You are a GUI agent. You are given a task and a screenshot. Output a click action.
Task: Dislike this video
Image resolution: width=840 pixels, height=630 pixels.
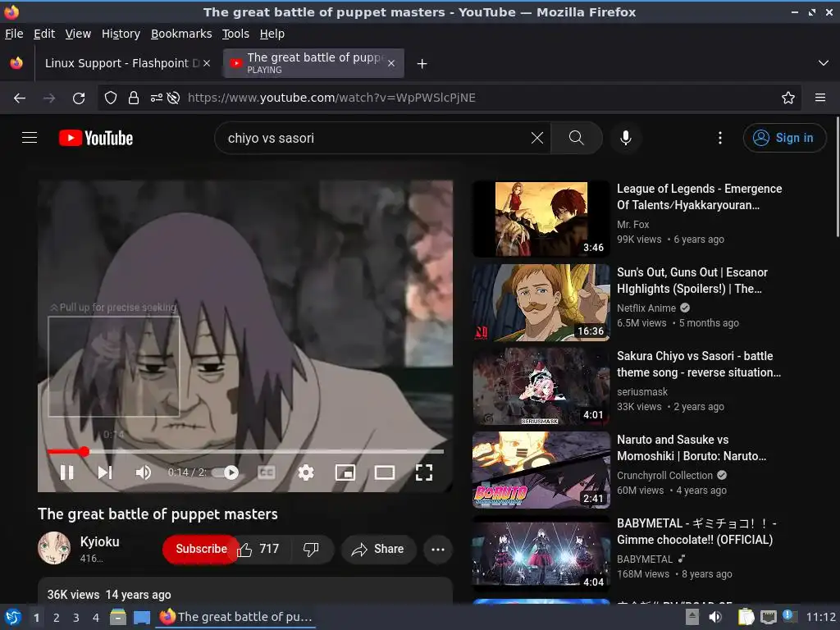point(311,549)
